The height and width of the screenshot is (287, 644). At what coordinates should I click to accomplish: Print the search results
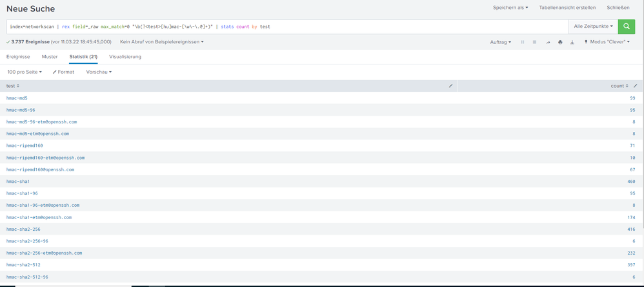pos(560,42)
